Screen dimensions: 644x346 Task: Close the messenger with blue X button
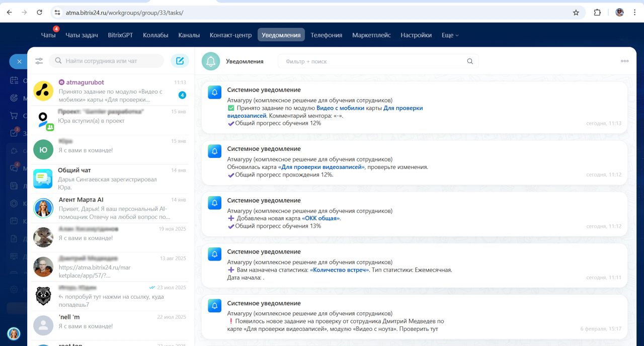coord(19,61)
